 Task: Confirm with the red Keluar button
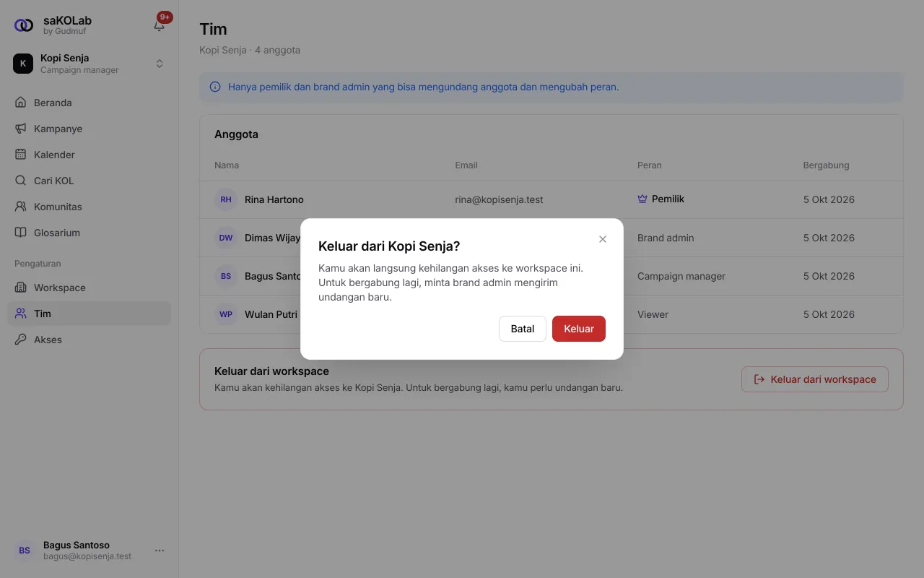coord(579,329)
